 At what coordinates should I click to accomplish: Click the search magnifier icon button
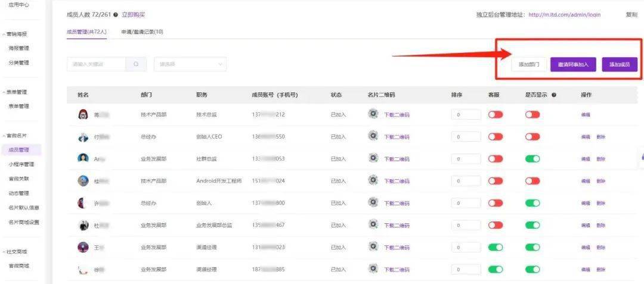point(136,64)
